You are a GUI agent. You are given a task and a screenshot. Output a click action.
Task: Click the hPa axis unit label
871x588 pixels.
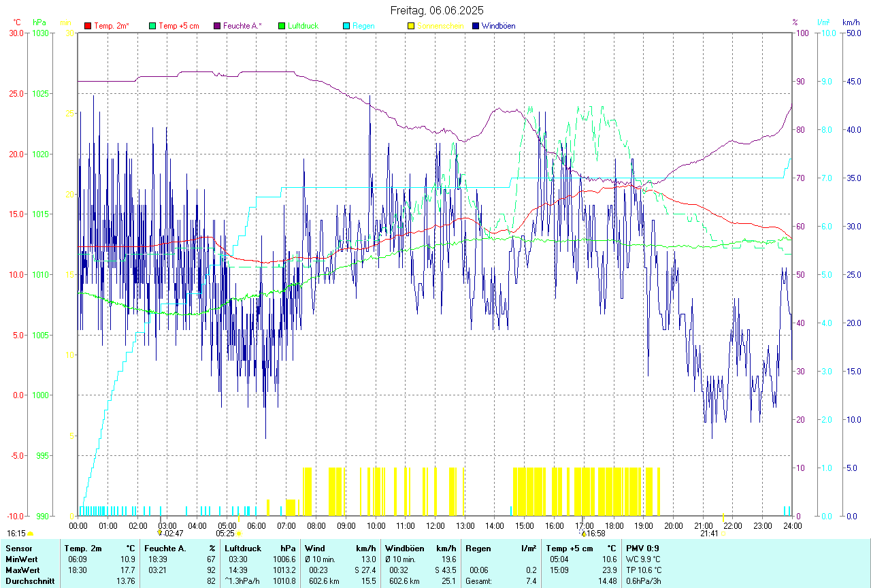click(x=39, y=22)
